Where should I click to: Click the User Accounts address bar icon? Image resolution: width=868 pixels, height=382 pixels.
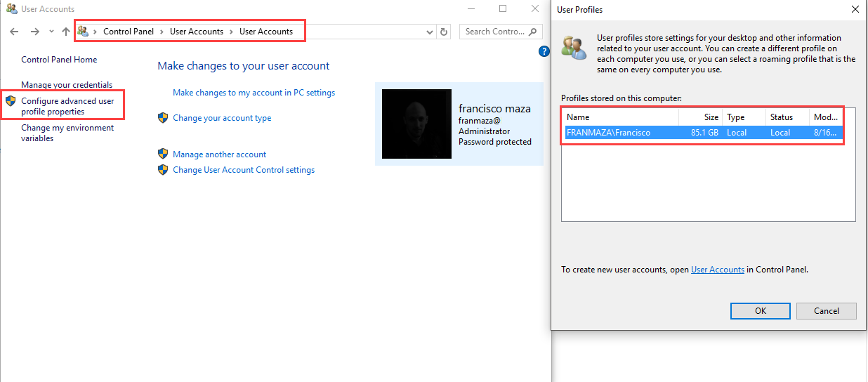(x=84, y=32)
